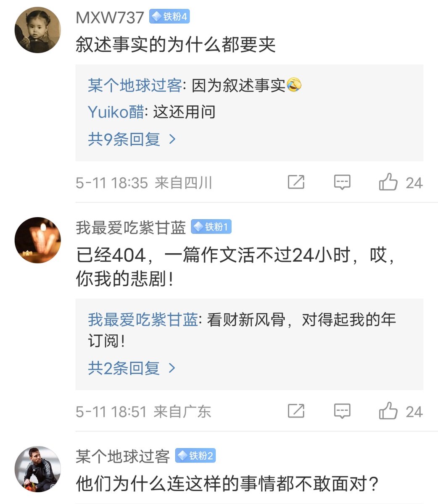Image resolution: width=438 pixels, height=504 pixels.
Task: Click 铁粉4 badge next to MXW737
Action: (169, 17)
